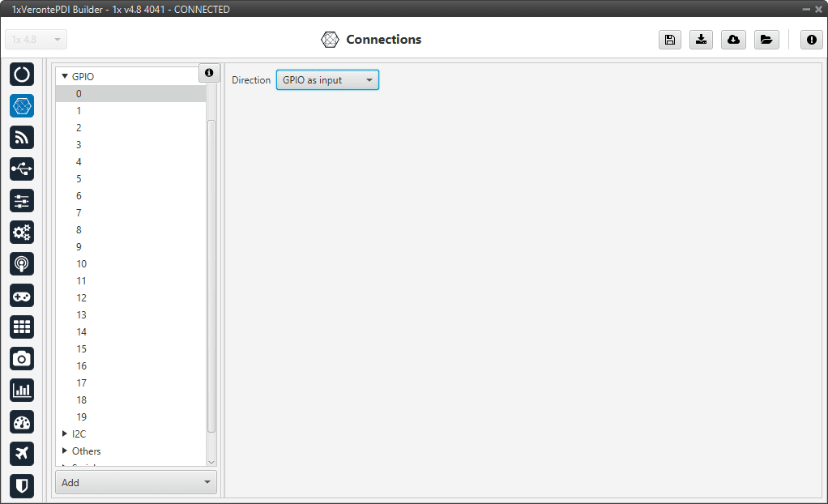
Task: Expand the I2C tree node
Action: pos(65,434)
